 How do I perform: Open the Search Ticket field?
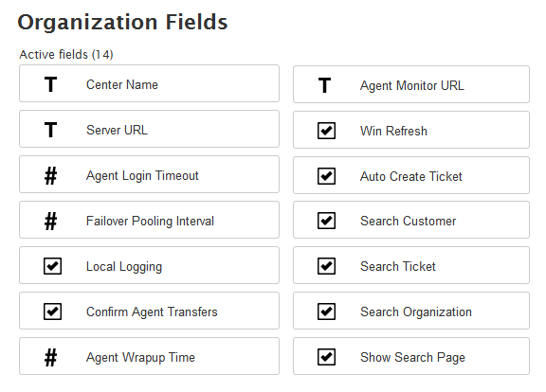(411, 265)
